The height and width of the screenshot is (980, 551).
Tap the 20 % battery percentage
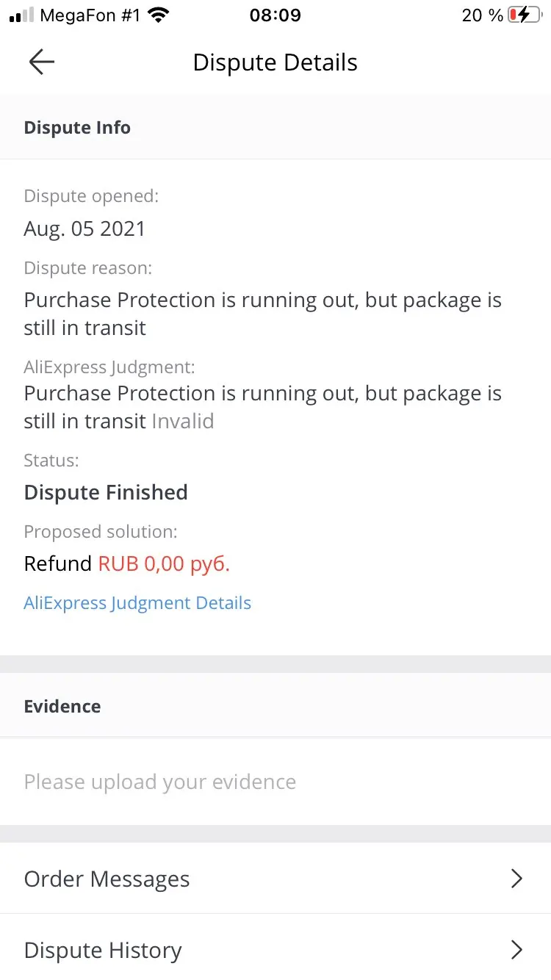point(482,15)
